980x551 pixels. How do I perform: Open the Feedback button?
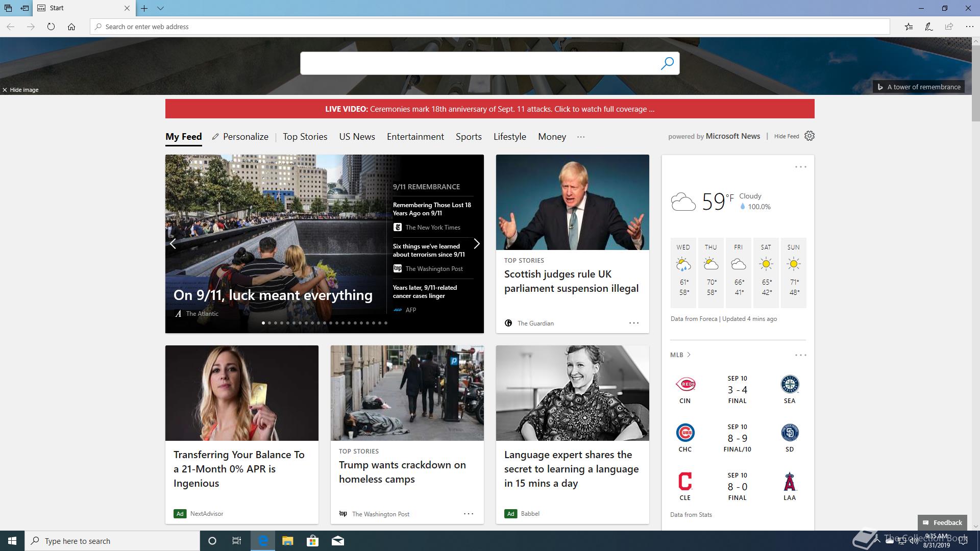942,522
